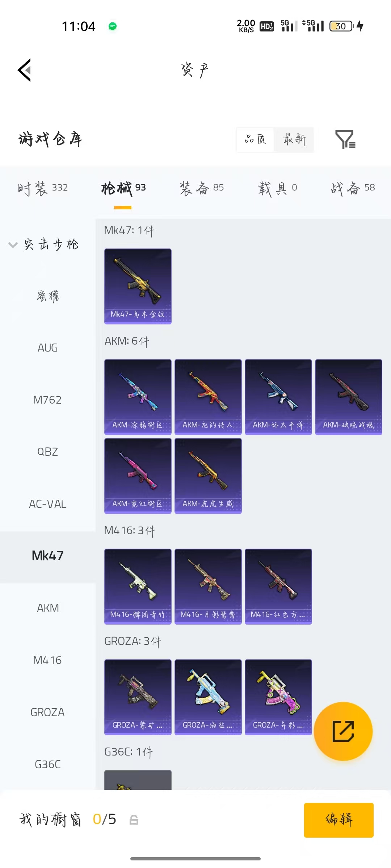Switch sorting to 品质
The image size is (391, 868).
tap(255, 139)
